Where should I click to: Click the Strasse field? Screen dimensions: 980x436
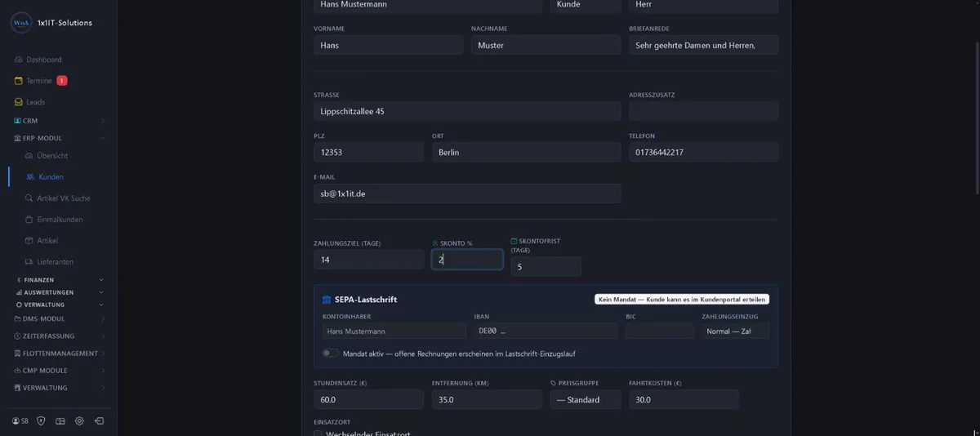point(467,111)
